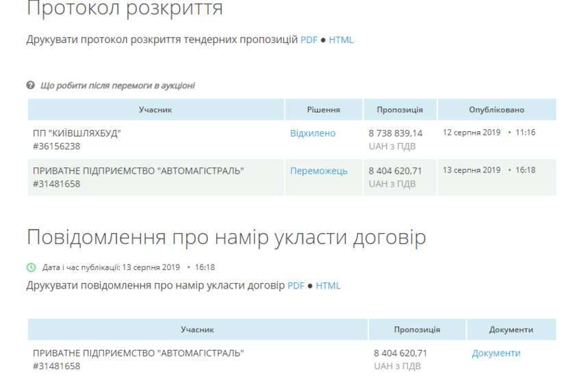Screen dimensions: 588x389
Task: Click 'Повідомлення про намір укласти договір' heading
Action: coord(226,237)
